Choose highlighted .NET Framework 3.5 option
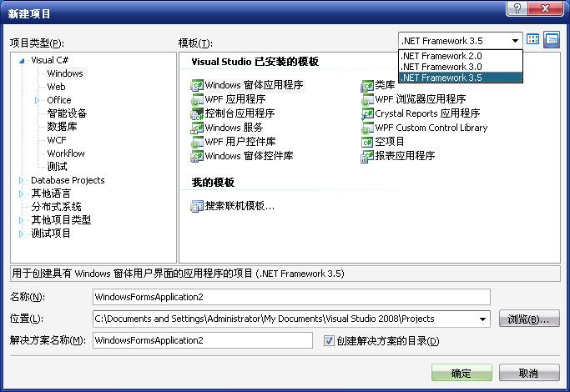Screen dimensions: 570x392 pos(460,78)
